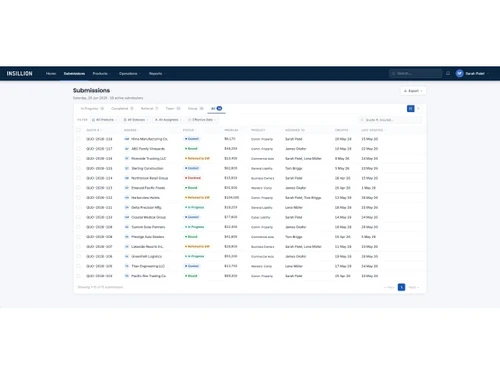Expand the Operations navigation menu
The image size is (500, 375).
(x=130, y=73)
